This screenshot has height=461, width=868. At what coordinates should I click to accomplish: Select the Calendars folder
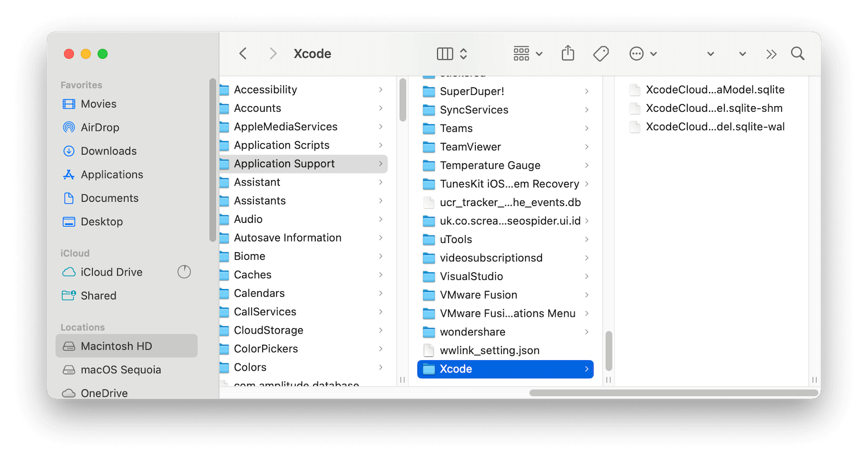(x=303, y=293)
